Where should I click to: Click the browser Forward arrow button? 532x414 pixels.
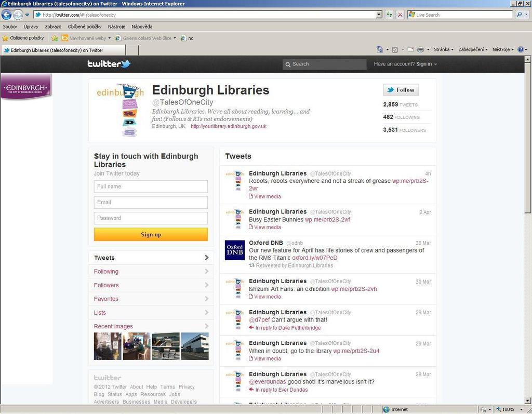tap(18, 15)
